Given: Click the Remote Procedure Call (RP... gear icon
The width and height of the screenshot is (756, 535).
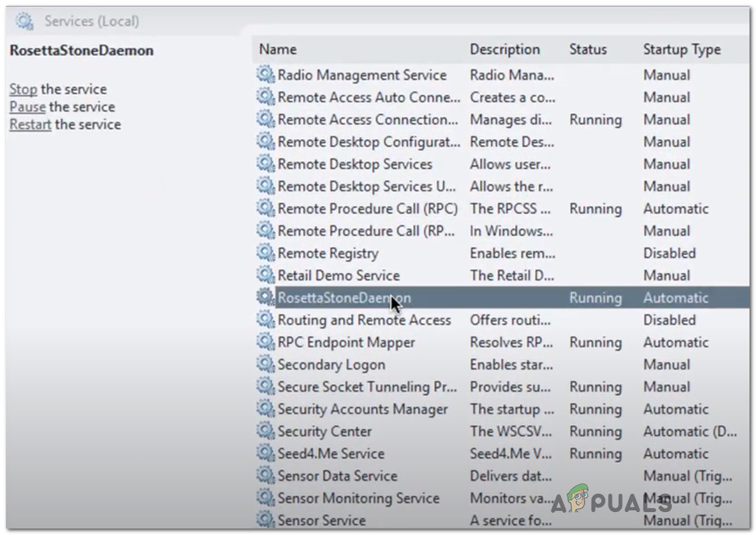Looking at the screenshot, I should coord(266,231).
